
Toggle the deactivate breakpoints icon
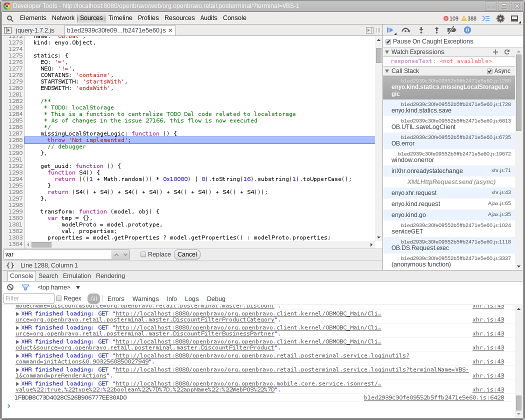[451, 30]
